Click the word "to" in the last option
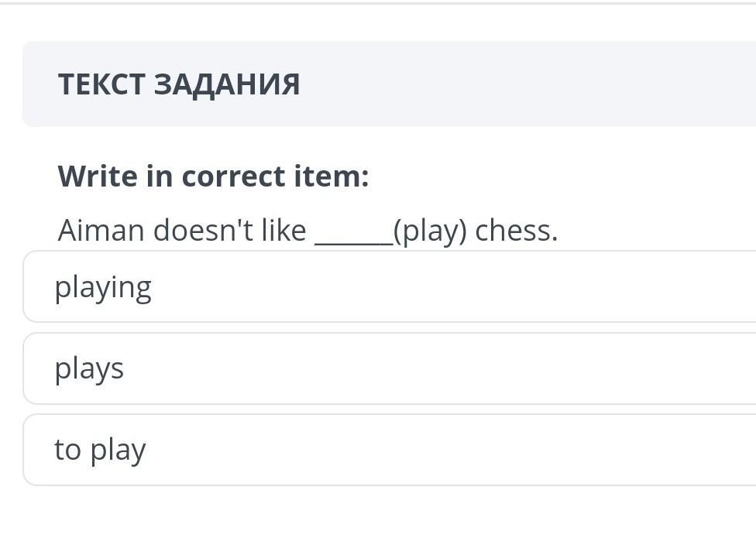The width and height of the screenshot is (756, 555). [x=67, y=450]
